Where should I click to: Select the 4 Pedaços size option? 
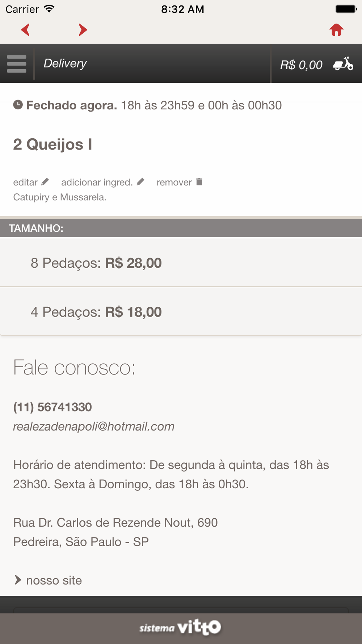pos(181,311)
